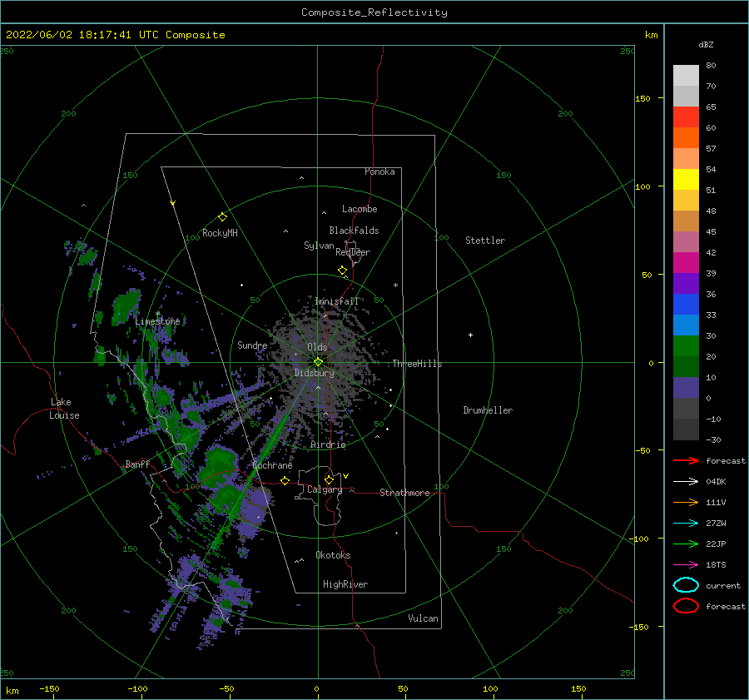Select the cyan 27ZW arrow icon
The height and width of the screenshot is (700, 749).
[686, 524]
